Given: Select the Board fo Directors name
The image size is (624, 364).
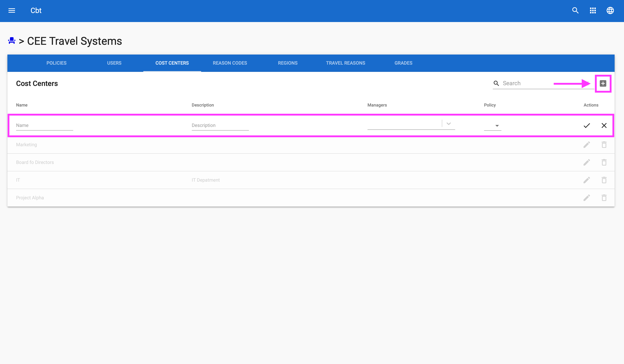Looking at the screenshot, I should click(35, 162).
